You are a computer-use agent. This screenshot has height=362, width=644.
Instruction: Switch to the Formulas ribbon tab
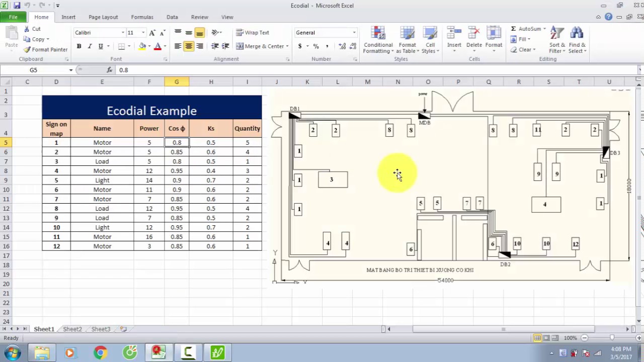(142, 17)
